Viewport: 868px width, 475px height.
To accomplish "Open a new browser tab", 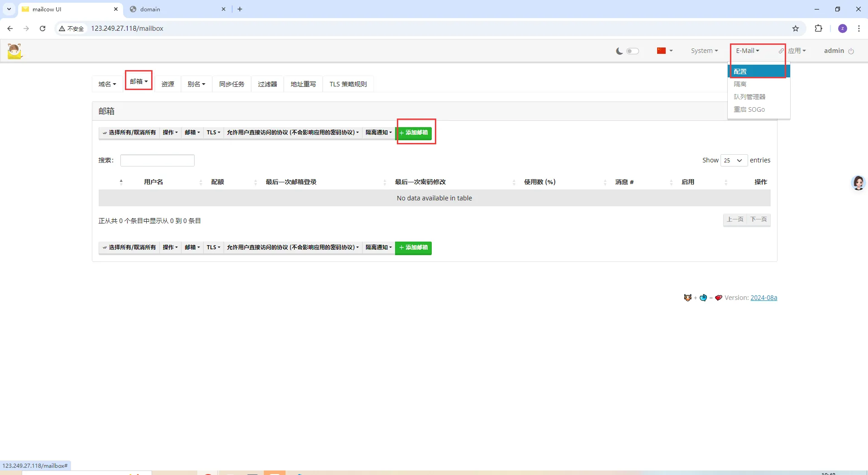I will (240, 9).
